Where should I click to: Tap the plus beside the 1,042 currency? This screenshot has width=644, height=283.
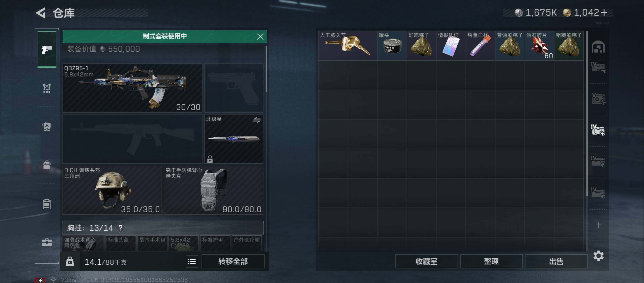pyautogui.click(x=604, y=13)
